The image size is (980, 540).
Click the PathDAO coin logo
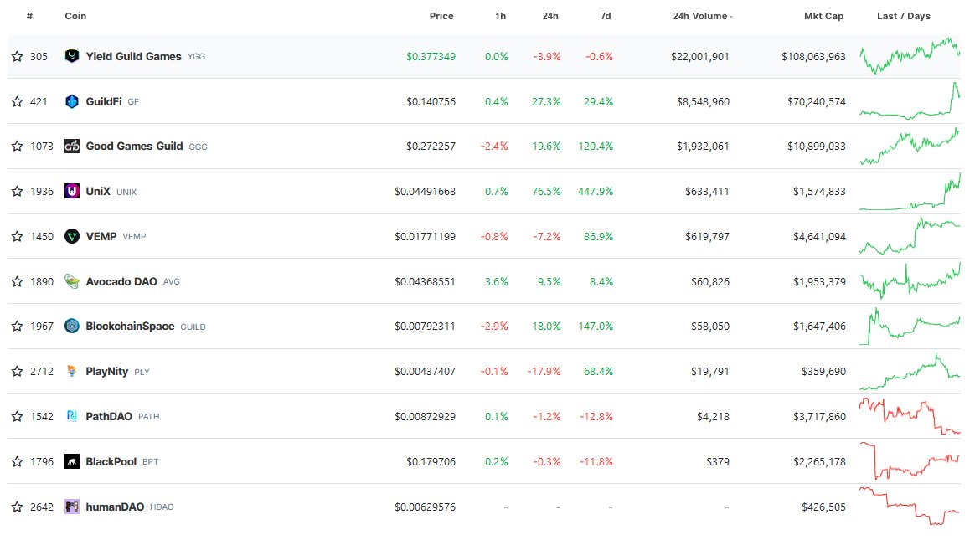click(72, 416)
